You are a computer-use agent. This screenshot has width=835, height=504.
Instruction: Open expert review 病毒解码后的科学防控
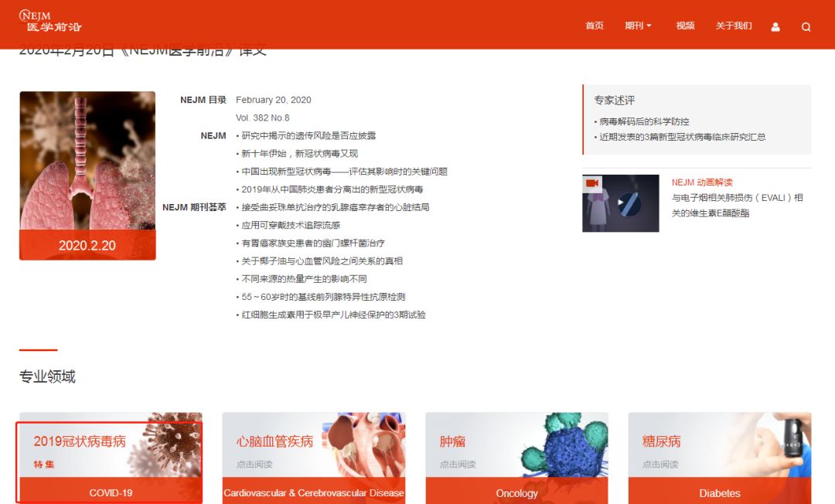pos(644,121)
